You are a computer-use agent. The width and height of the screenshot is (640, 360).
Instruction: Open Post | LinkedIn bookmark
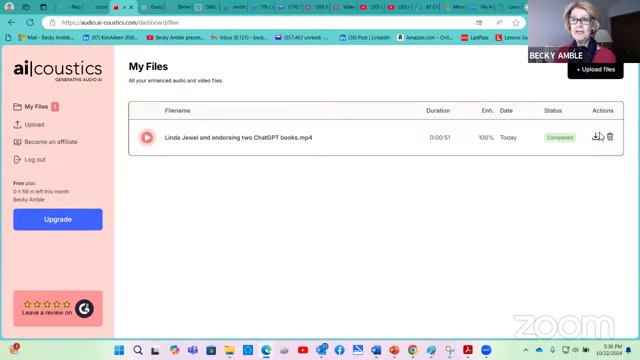click(364, 38)
